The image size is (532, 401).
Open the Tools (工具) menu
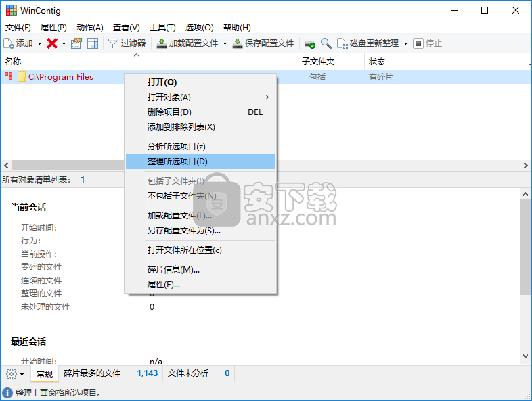point(162,28)
